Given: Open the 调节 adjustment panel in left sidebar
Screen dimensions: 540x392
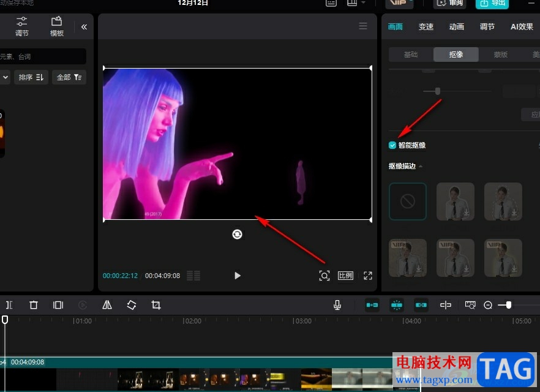Looking at the screenshot, I should (x=21, y=26).
